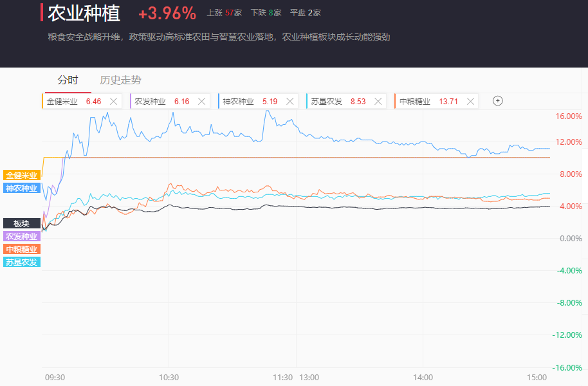Click the 金健米业 orange line label
The image size is (588, 386).
click(22, 175)
